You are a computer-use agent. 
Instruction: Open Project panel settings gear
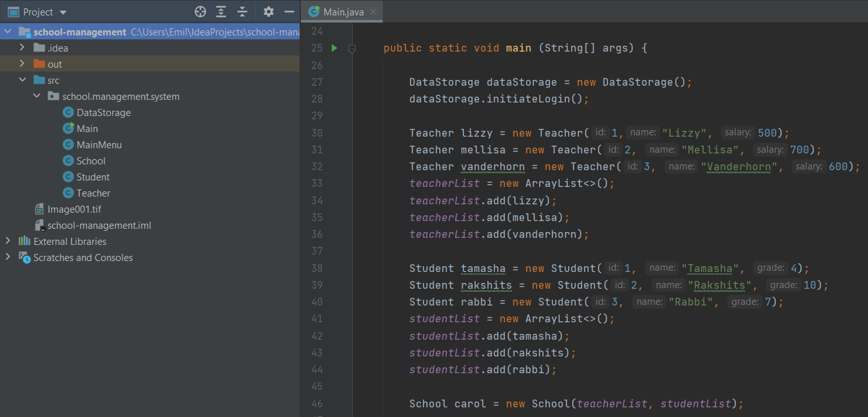(269, 12)
